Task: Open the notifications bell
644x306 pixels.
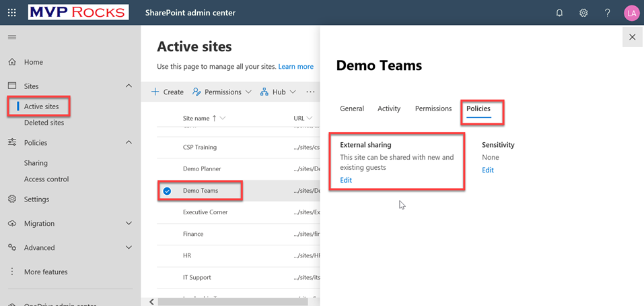Action: tap(559, 13)
